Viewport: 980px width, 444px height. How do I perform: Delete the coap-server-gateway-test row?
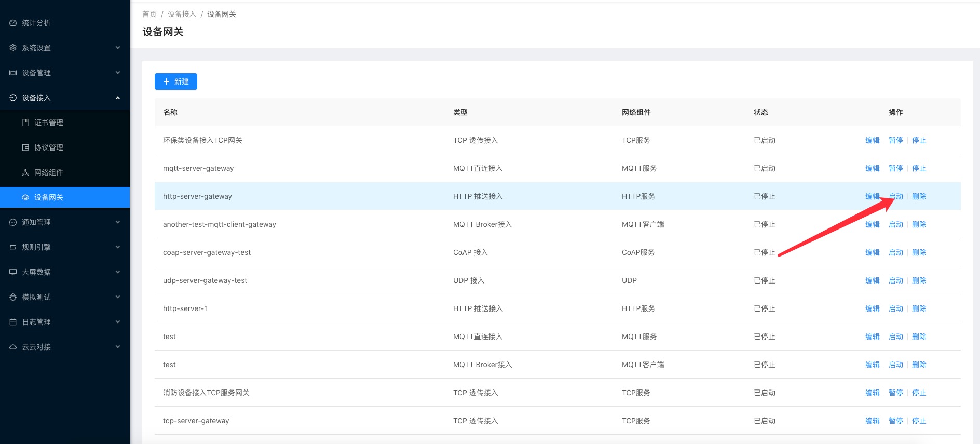pos(919,252)
